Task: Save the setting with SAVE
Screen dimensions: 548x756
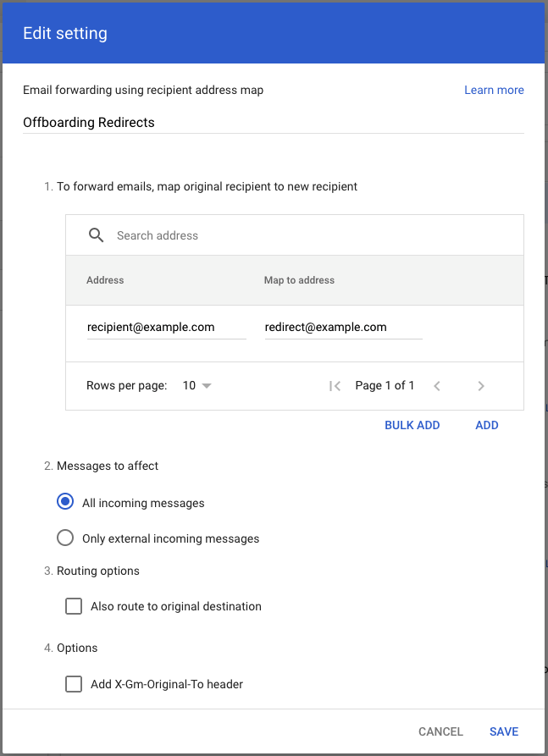Action: point(504,731)
